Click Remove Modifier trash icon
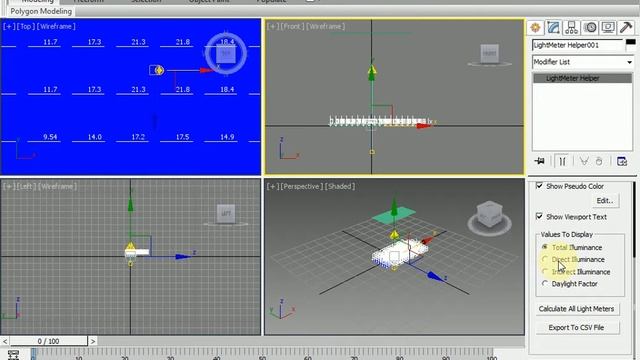 [x=599, y=161]
